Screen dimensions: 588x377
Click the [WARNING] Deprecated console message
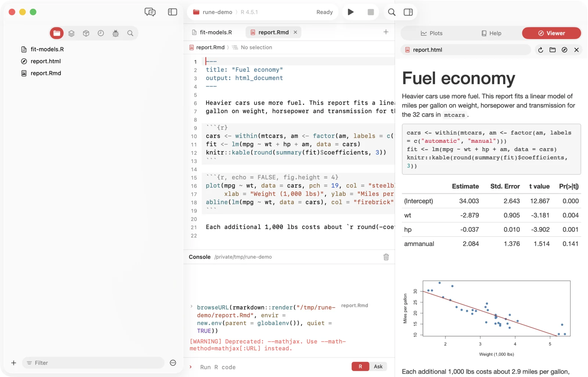[x=268, y=345]
